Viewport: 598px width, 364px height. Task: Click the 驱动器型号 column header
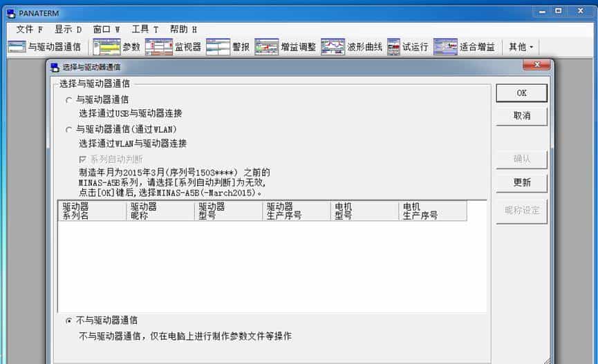pyautogui.click(x=228, y=211)
